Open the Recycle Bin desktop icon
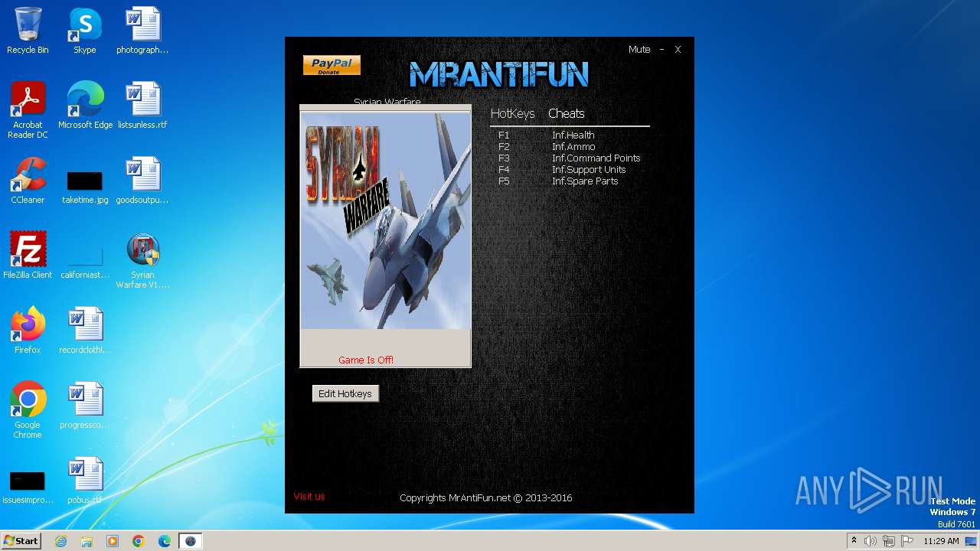 click(28, 31)
